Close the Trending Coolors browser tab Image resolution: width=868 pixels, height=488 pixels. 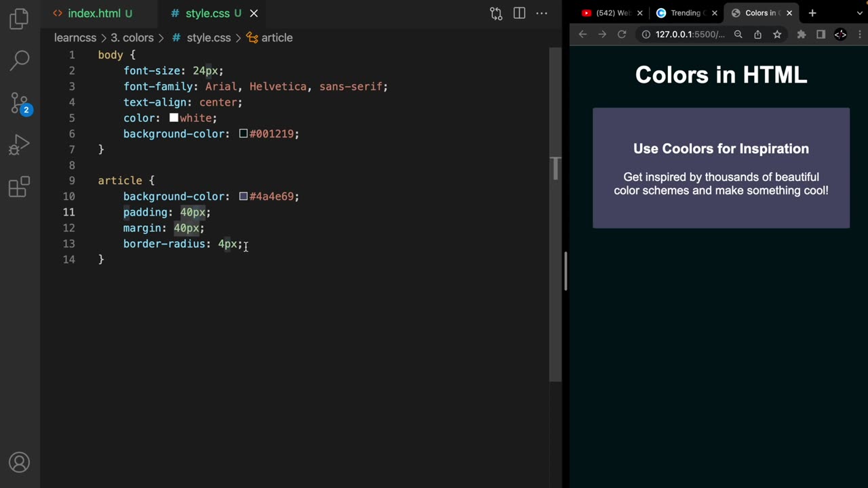[714, 13]
